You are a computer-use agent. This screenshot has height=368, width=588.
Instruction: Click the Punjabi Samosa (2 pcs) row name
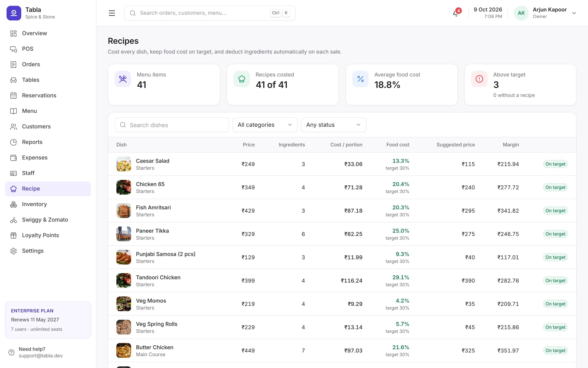coord(165,254)
